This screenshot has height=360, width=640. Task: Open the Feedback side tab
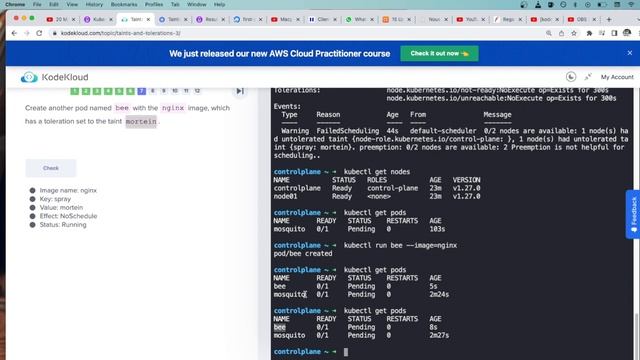[x=633, y=214]
